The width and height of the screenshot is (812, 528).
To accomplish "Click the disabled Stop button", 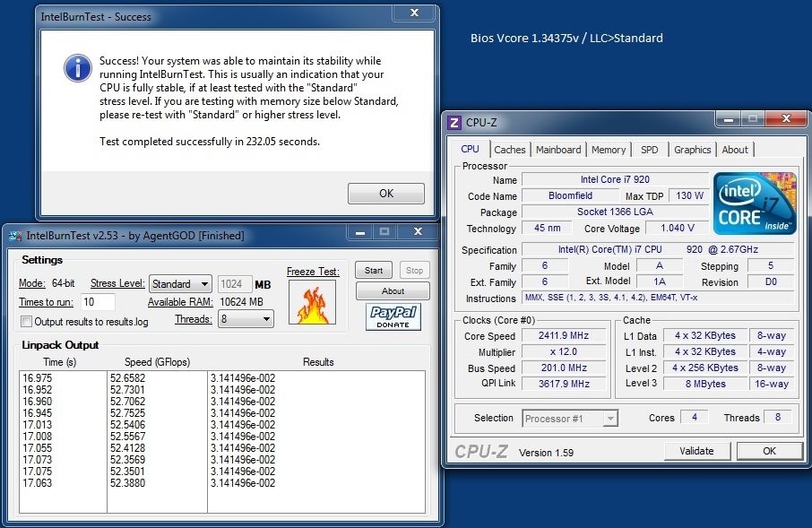I will pyautogui.click(x=414, y=271).
